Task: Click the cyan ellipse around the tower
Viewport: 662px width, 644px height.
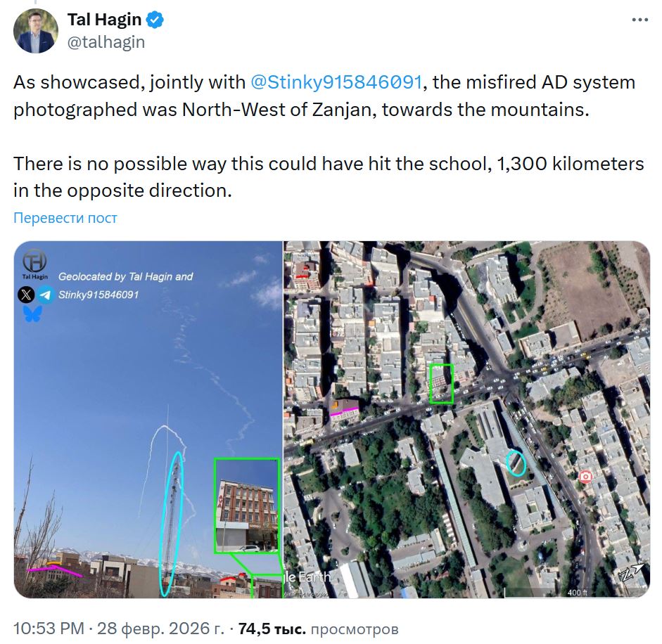Action: (172, 524)
